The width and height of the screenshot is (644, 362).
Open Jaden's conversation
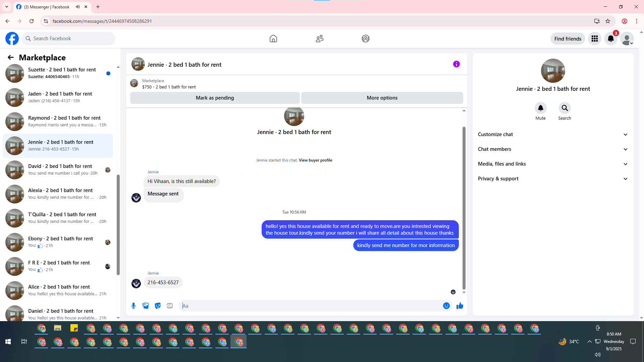coord(58,98)
